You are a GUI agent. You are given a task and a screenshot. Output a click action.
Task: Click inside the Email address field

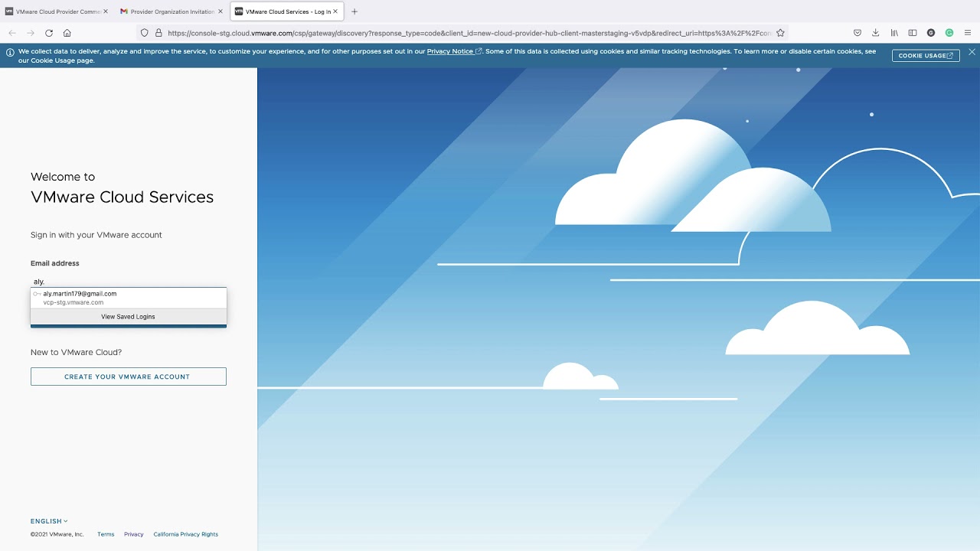[x=128, y=282]
